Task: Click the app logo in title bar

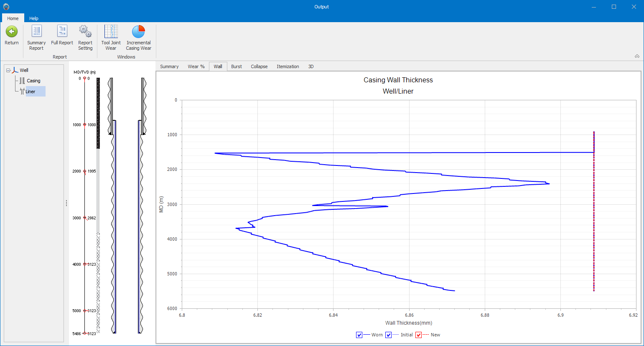Action: 6,7
